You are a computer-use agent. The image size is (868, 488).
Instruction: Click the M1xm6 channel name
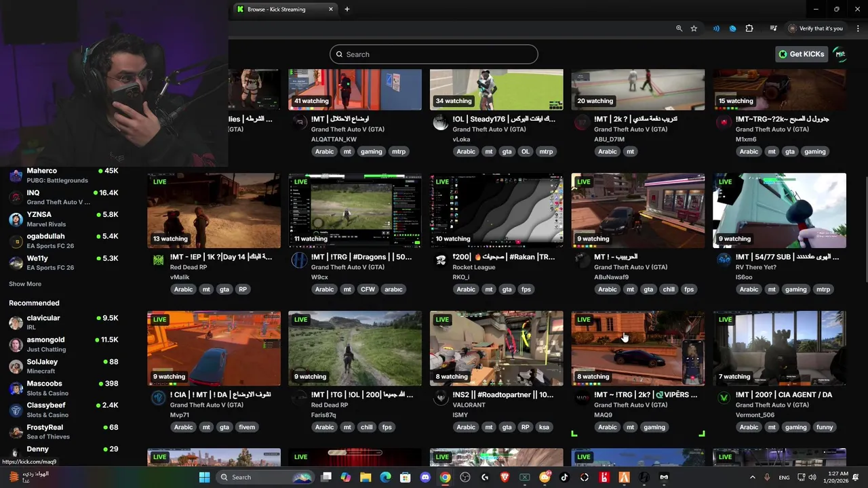(x=746, y=140)
